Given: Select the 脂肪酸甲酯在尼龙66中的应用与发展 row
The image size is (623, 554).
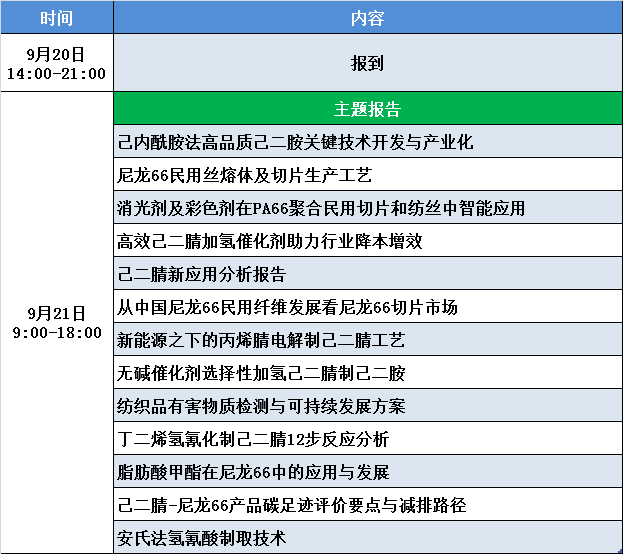Looking at the screenshot, I should 253,472.
